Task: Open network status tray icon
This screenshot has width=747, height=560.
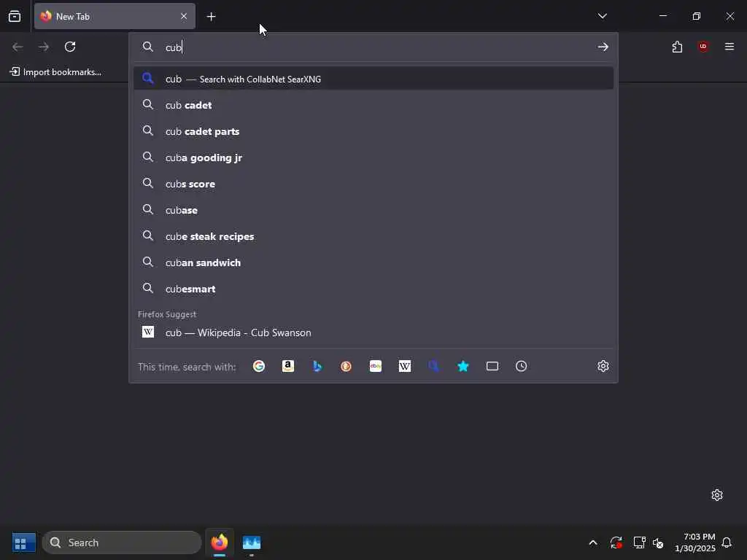Action: [639, 542]
